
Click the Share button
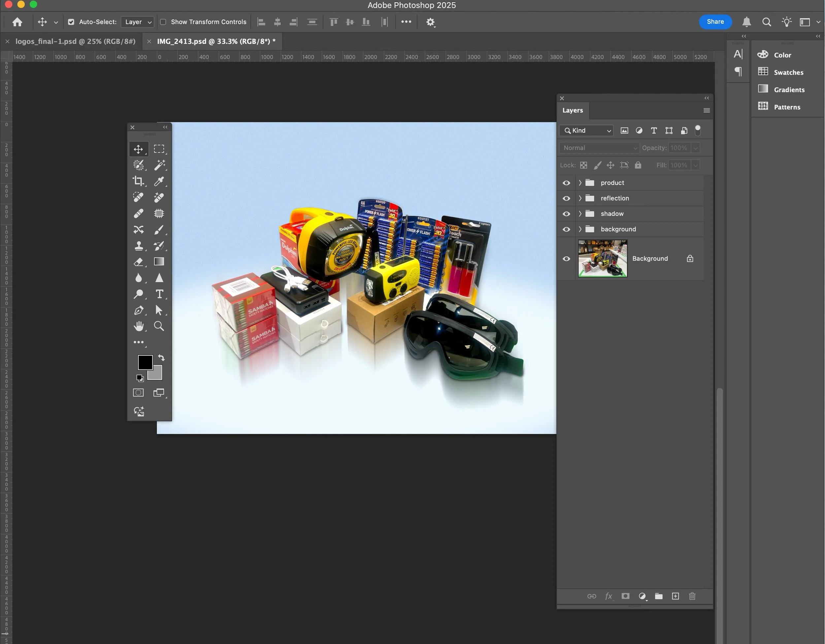point(715,21)
